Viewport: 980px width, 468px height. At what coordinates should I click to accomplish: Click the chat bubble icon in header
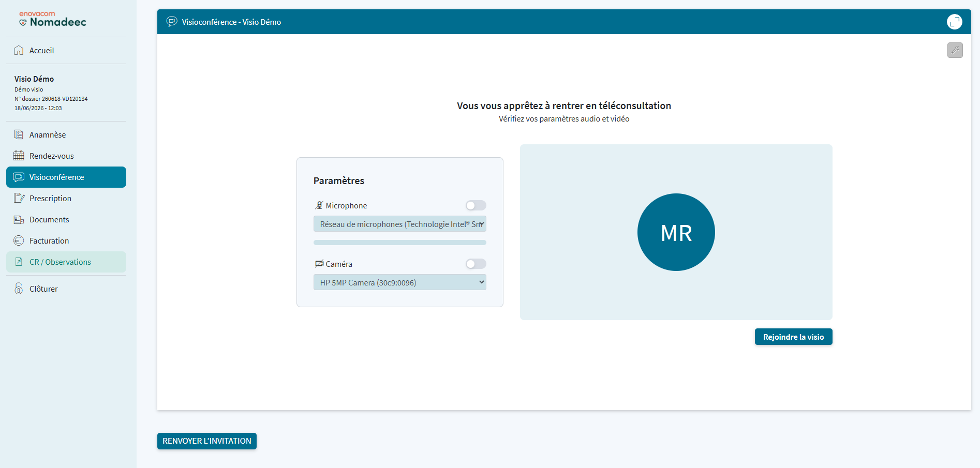coord(172,22)
